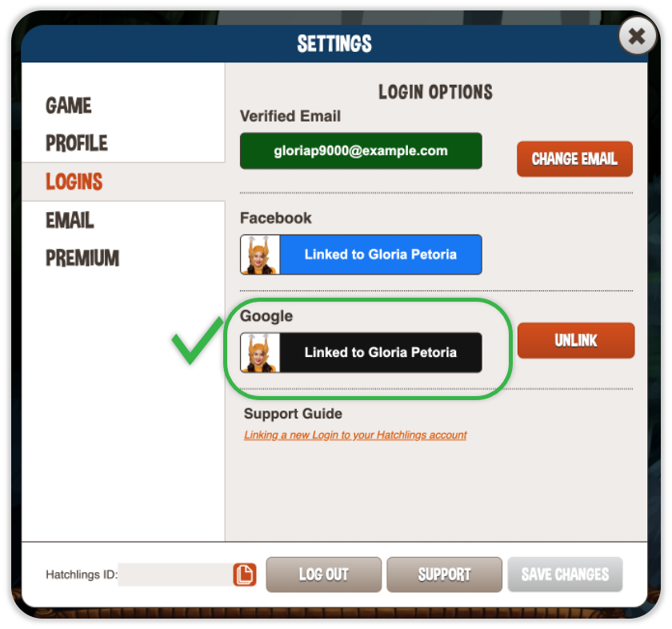672x629 pixels.
Task: Open the Linking a new Login support link
Action: pos(355,435)
